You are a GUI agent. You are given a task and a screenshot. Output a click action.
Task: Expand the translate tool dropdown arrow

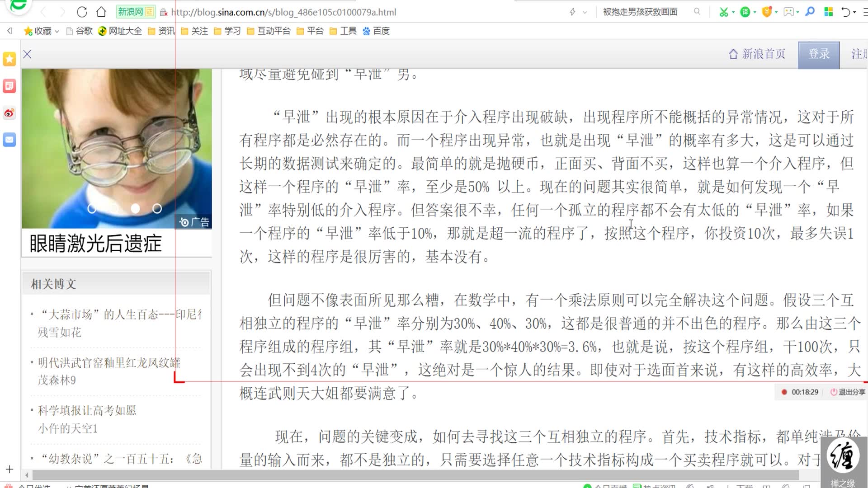point(755,12)
